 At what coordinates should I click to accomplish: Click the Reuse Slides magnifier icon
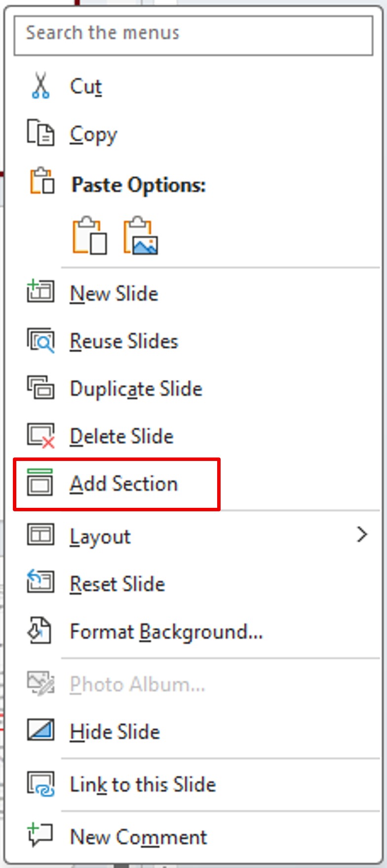click(40, 340)
